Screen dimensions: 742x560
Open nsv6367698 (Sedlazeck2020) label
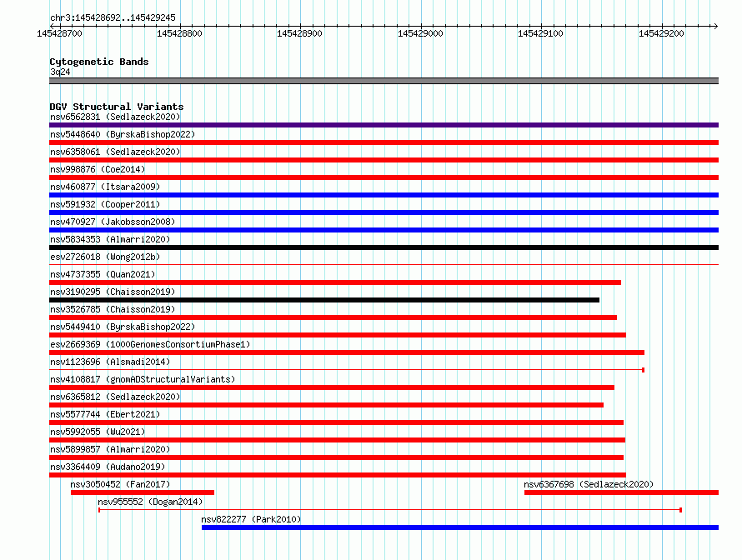point(589,484)
